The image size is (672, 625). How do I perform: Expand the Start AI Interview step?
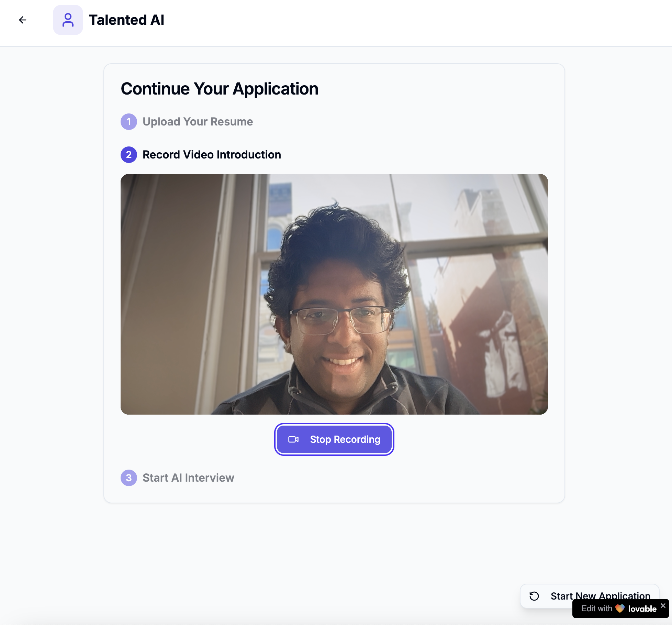point(188,478)
